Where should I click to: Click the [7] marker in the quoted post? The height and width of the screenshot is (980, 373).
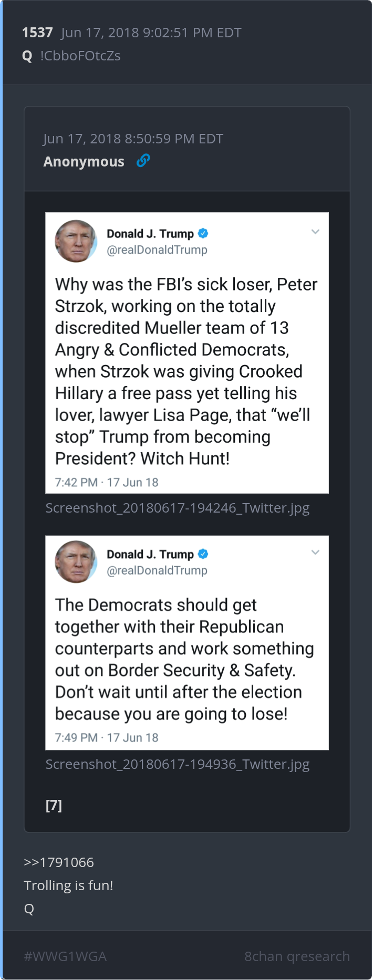click(54, 805)
